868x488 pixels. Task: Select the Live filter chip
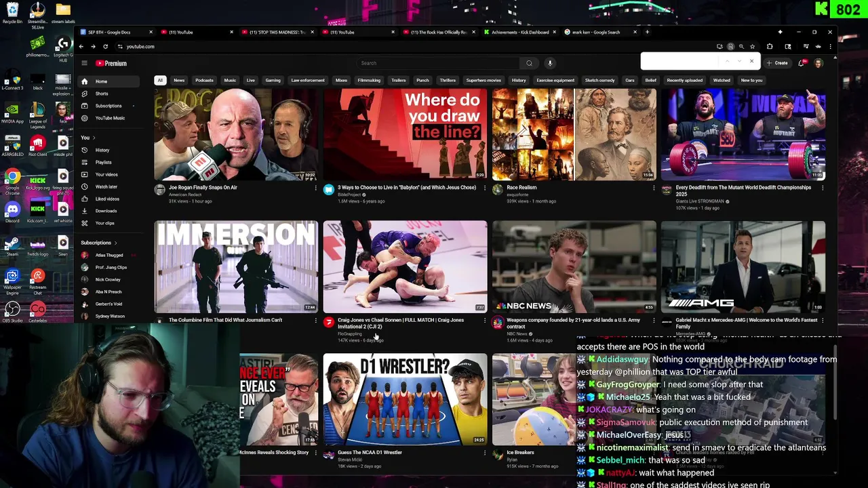pyautogui.click(x=251, y=80)
